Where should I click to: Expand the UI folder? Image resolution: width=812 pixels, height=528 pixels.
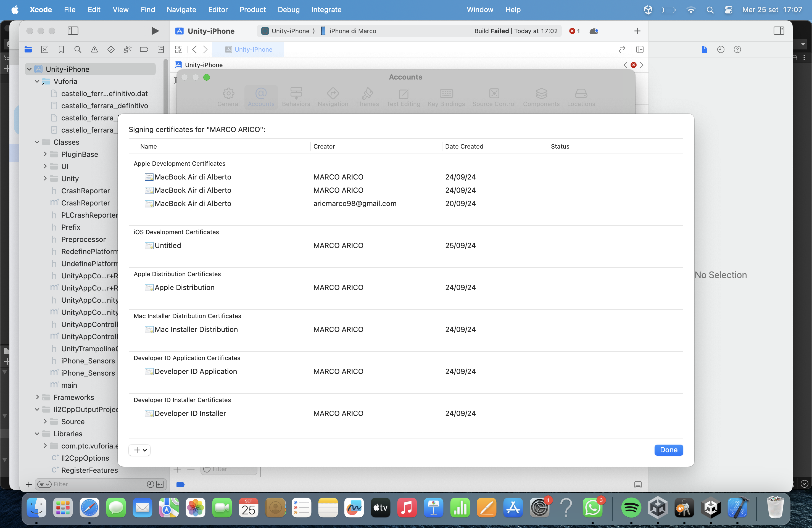coord(45,167)
